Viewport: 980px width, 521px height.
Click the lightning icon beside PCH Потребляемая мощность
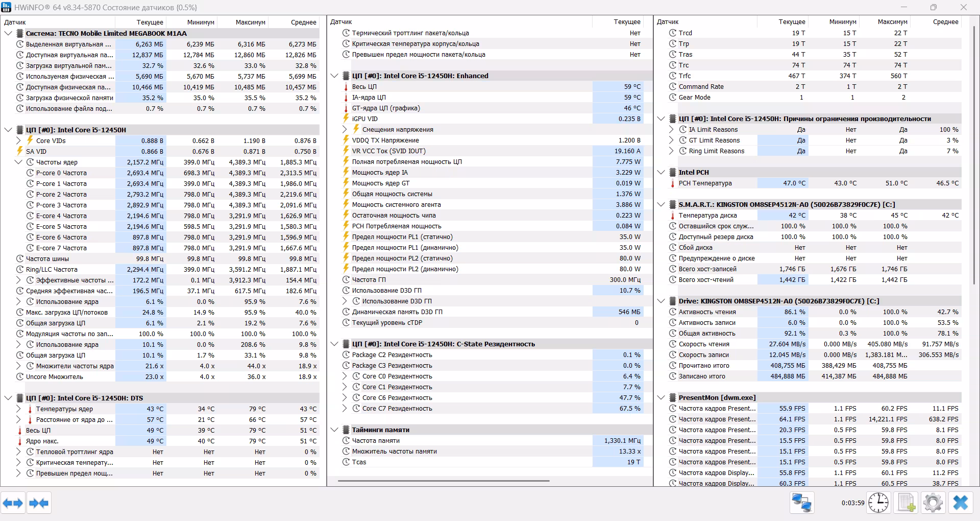coord(346,226)
